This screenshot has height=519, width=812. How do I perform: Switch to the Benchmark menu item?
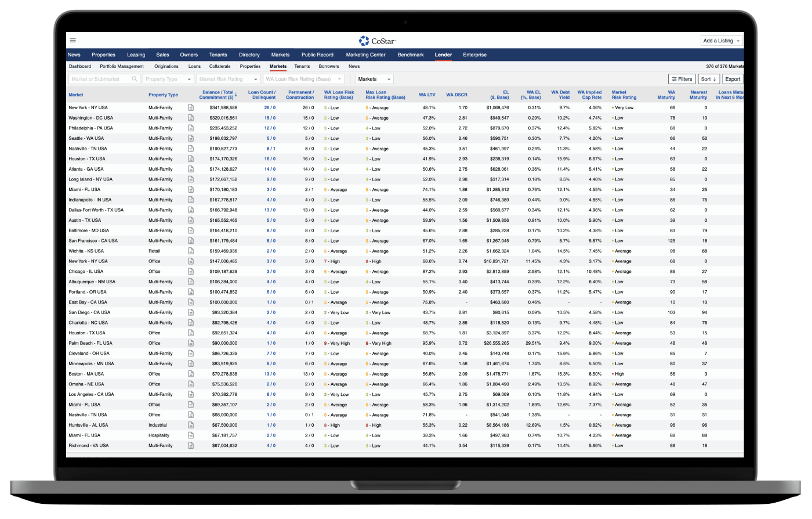point(411,55)
